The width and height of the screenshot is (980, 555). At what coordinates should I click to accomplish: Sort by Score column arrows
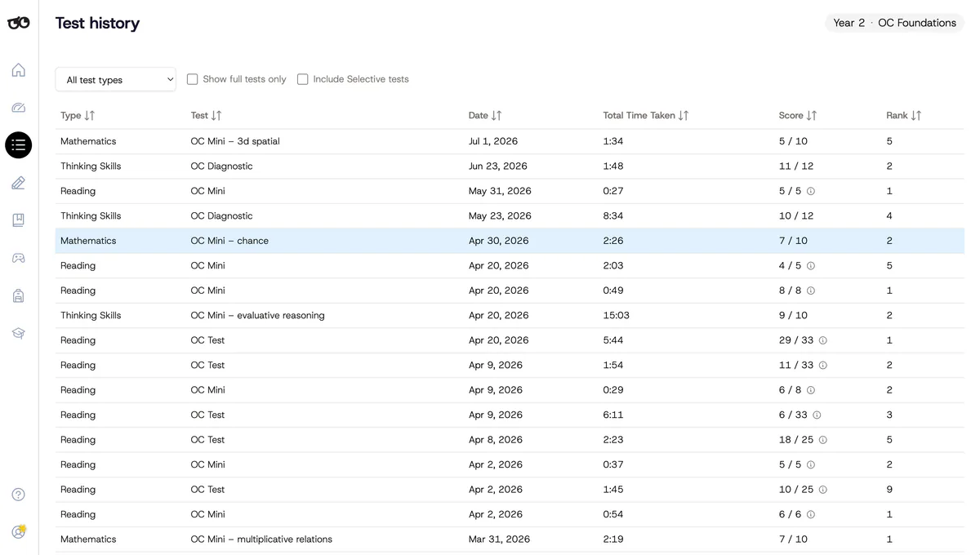coord(812,116)
